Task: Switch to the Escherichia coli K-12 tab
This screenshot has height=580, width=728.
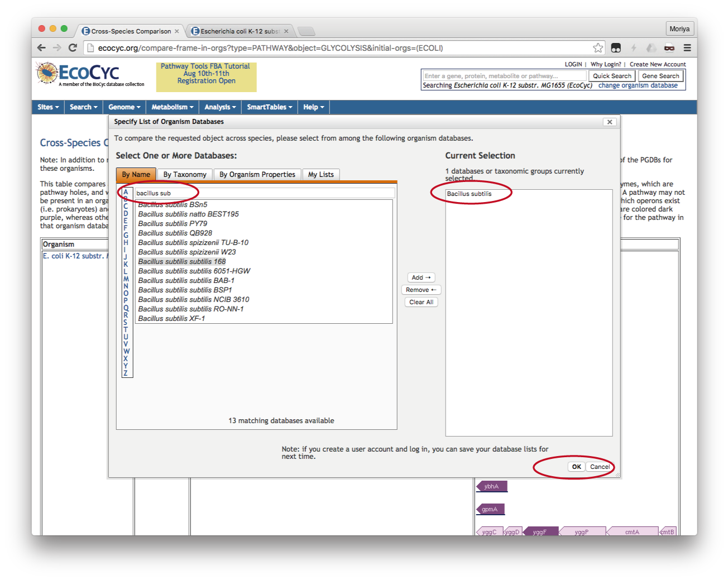Action: point(239,31)
